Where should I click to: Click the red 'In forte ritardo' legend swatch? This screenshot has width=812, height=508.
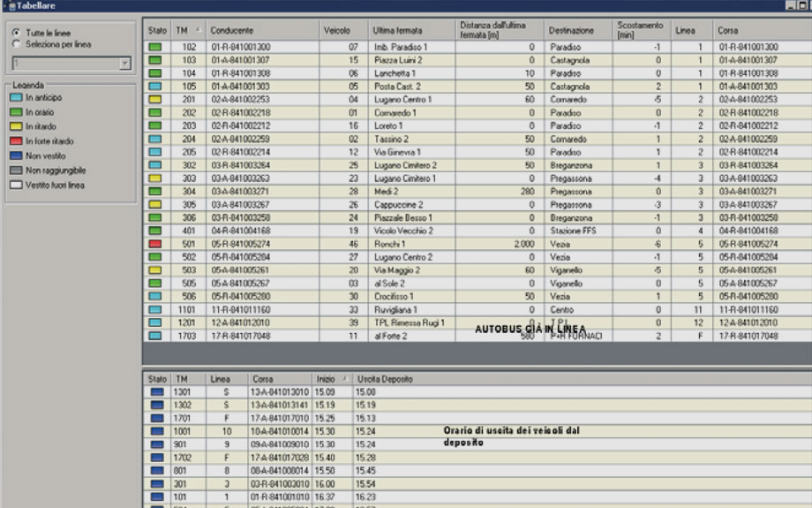(x=15, y=141)
